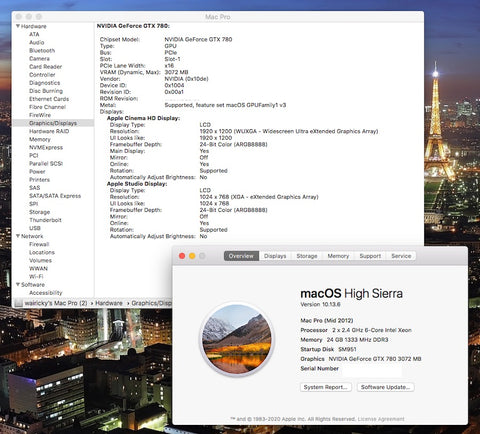Select Locations under Network
Viewport: 480px width, 434px height.
click(x=42, y=252)
